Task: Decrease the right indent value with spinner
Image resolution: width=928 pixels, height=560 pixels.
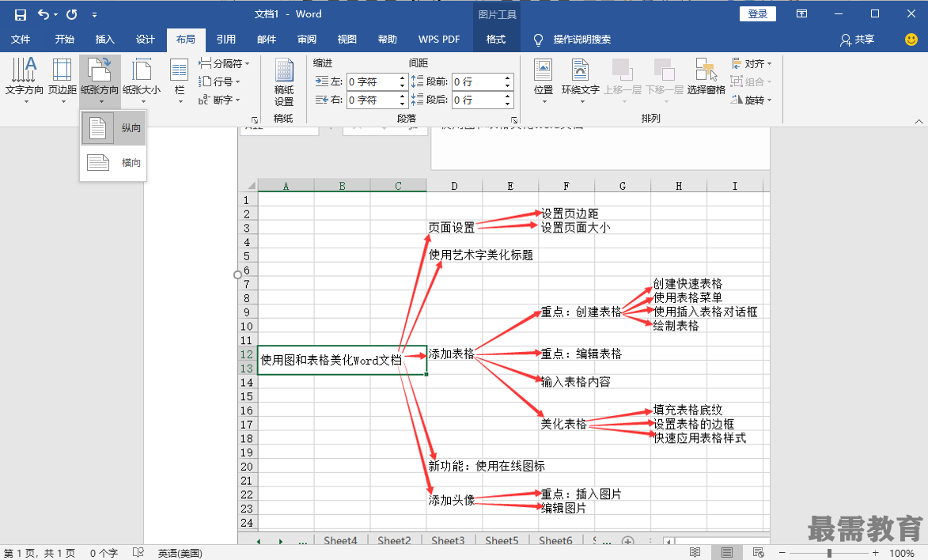Action: (403, 104)
